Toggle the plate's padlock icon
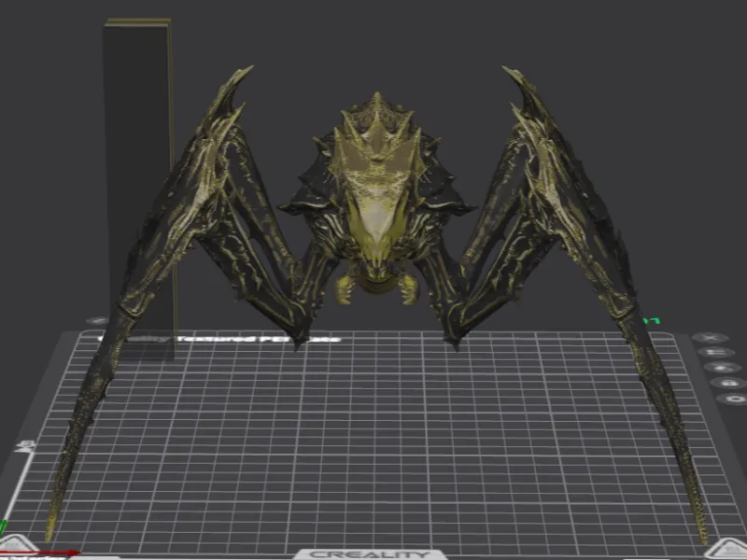747x560 pixels. point(728,383)
